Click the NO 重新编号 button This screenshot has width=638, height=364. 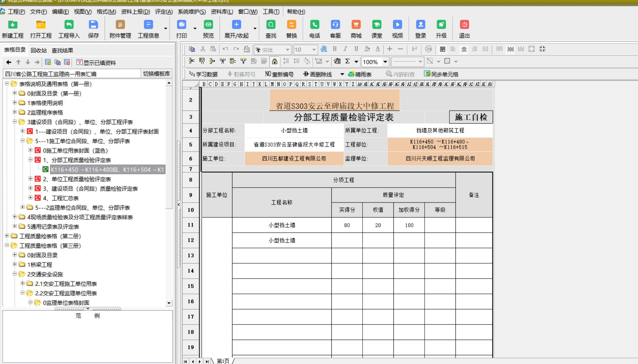pos(279,74)
